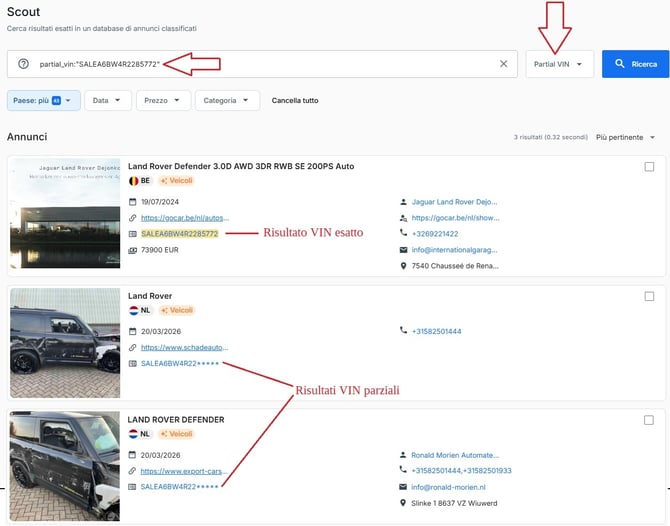This screenshot has width=670, height=526.
Task: Click the 73900 EUR price text
Action: [x=160, y=250]
